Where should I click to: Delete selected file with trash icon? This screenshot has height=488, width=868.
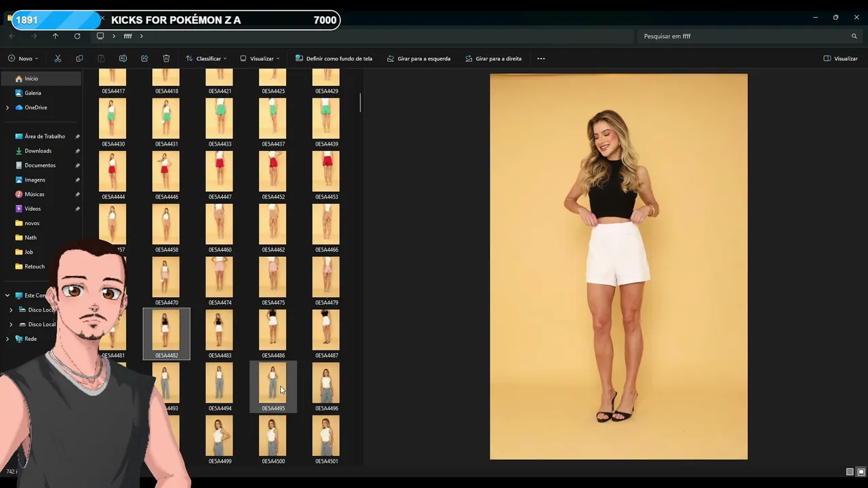point(166,58)
